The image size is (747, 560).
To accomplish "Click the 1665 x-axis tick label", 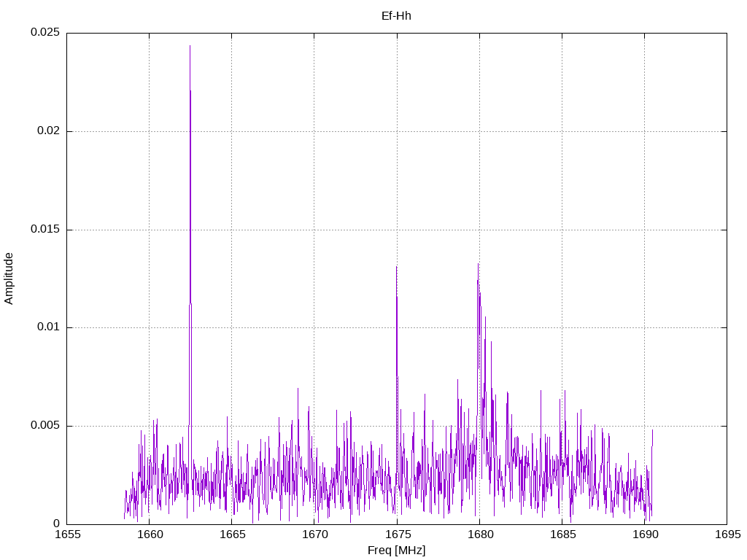I will tap(233, 534).
